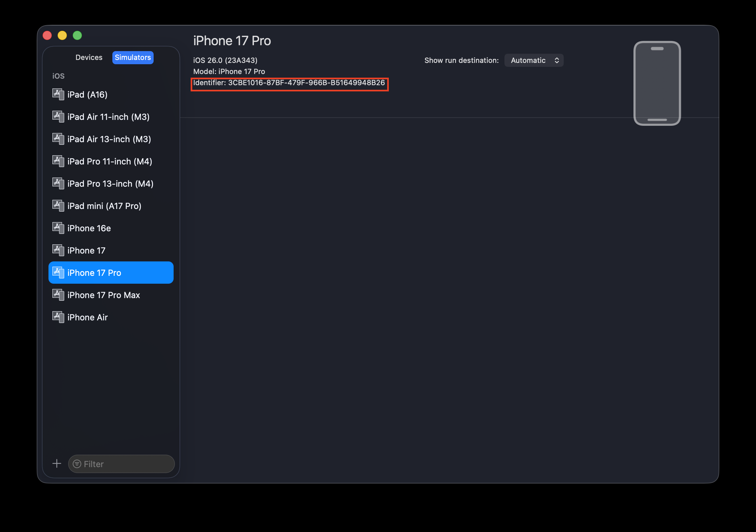Open the Show run destination dropdown
This screenshot has width=756, height=532.
[533, 60]
